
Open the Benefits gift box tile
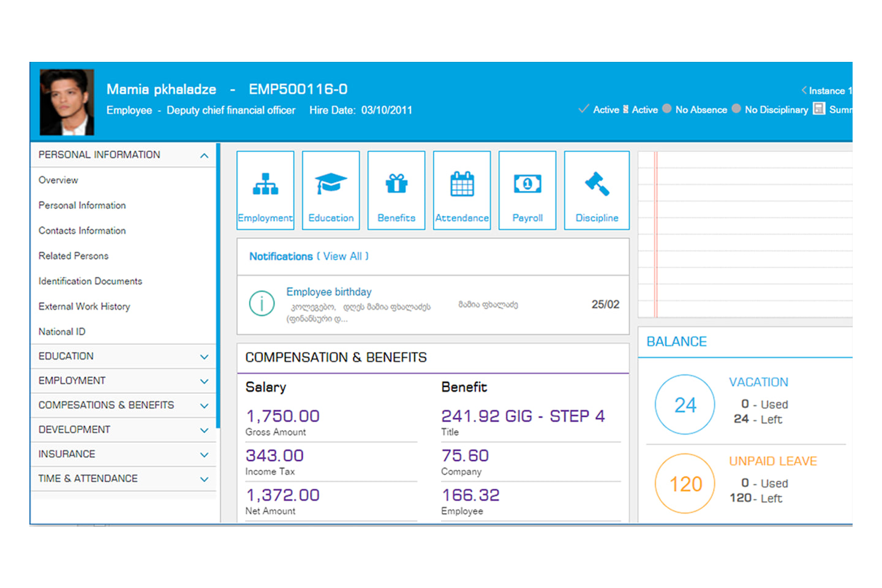tap(396, 190)
